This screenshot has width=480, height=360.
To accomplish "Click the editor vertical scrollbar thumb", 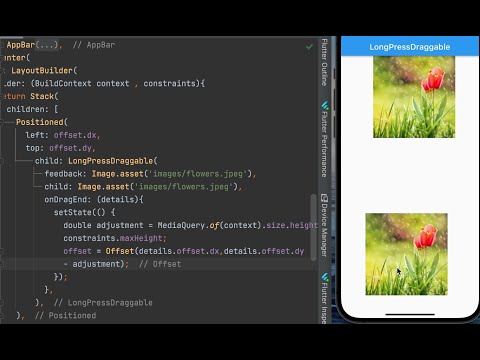I will tap(313, 227).
